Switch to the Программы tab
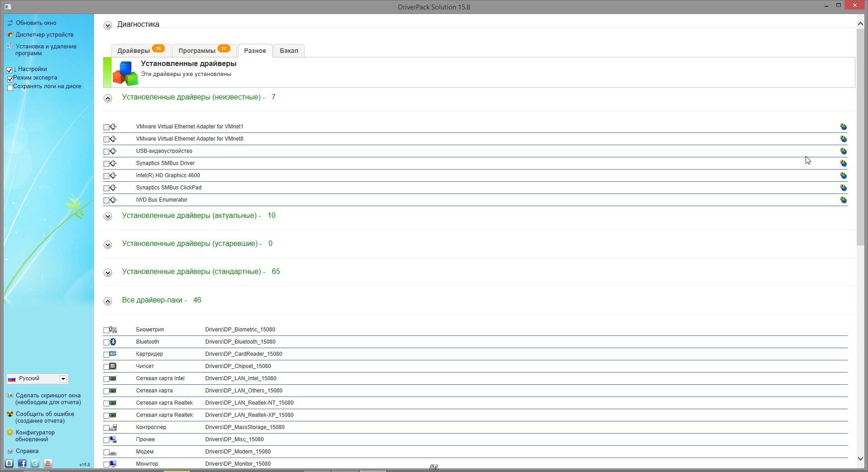The image size is (868, 472). pyautogui.click(x=204, y=51)
